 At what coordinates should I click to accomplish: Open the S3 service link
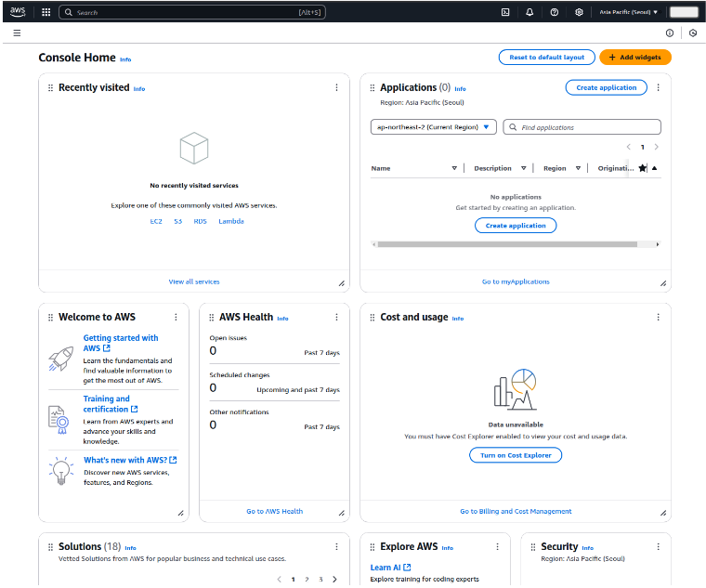tap(177, 221)
